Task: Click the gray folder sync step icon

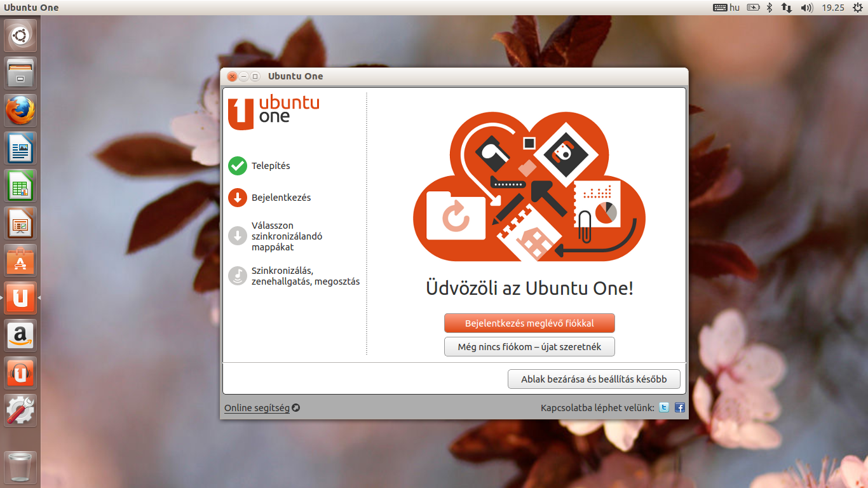Action: click(238, 236)
